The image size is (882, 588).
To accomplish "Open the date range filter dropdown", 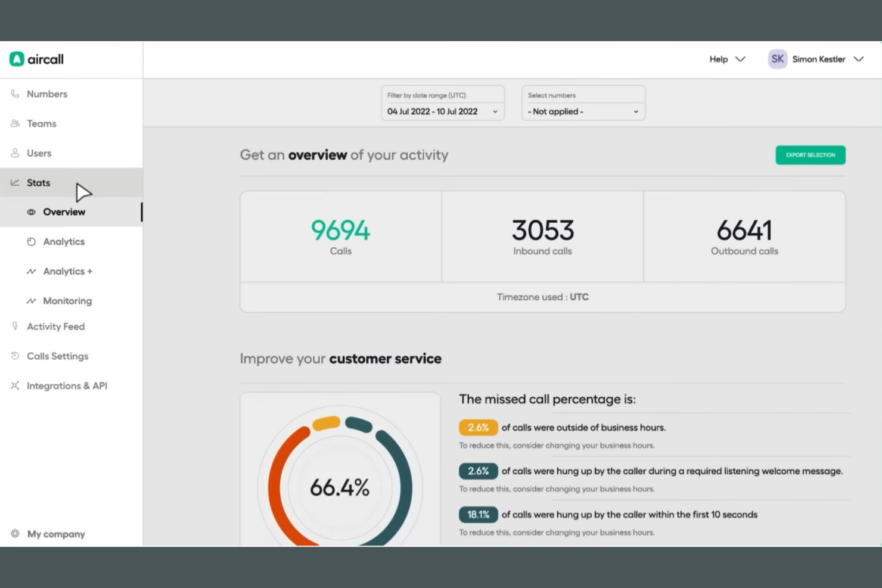I will click(442, 111).
